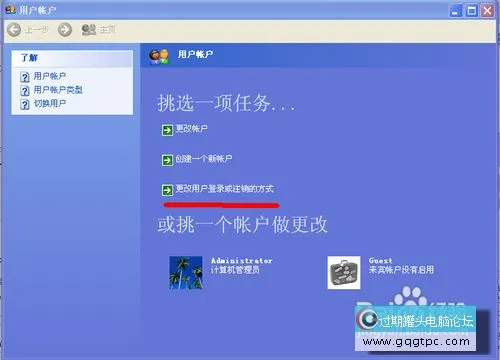Click green arrow icon next to 更改帐户
This screenshot has height=360, width=500.
click(x=167, y=130)
